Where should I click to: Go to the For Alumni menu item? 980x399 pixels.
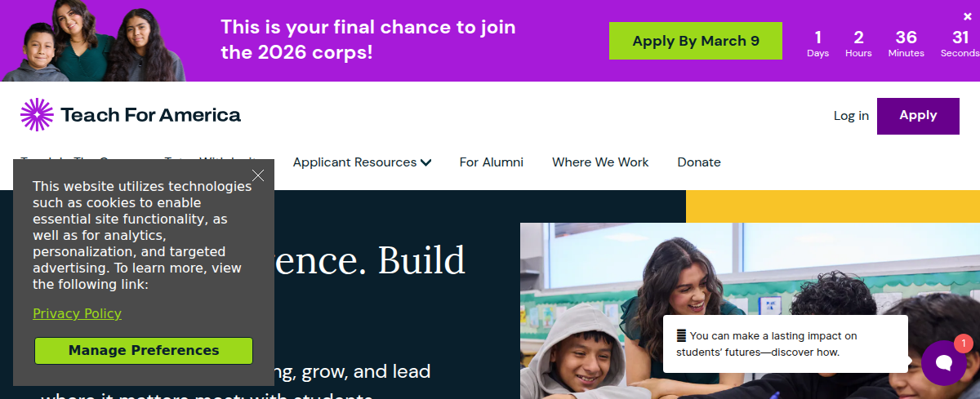[491, 162]
